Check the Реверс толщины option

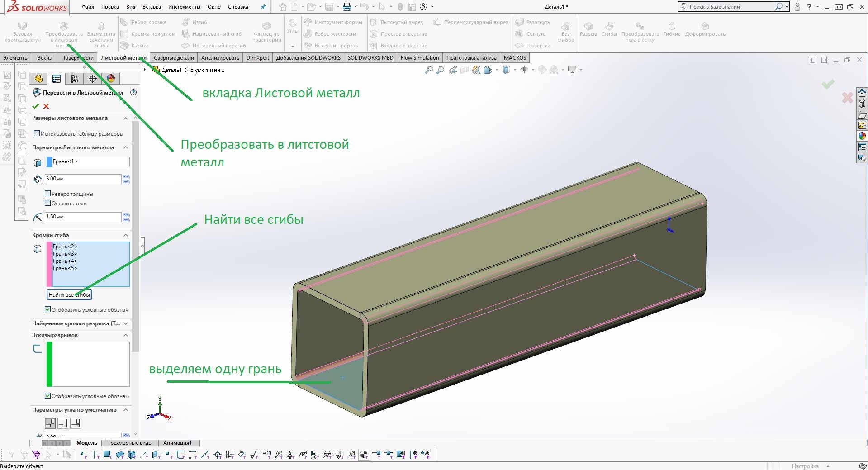point(48,194)
